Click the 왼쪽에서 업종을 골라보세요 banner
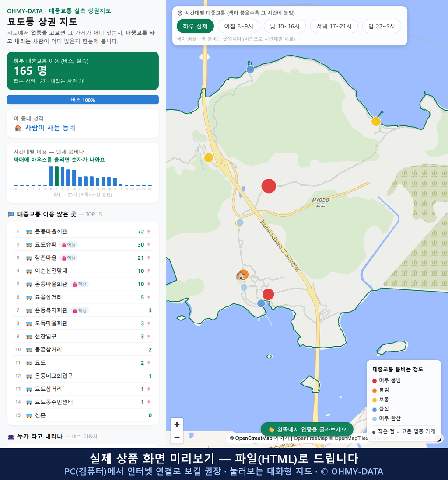This screenshot has height=480, width=448. (307, 429)
